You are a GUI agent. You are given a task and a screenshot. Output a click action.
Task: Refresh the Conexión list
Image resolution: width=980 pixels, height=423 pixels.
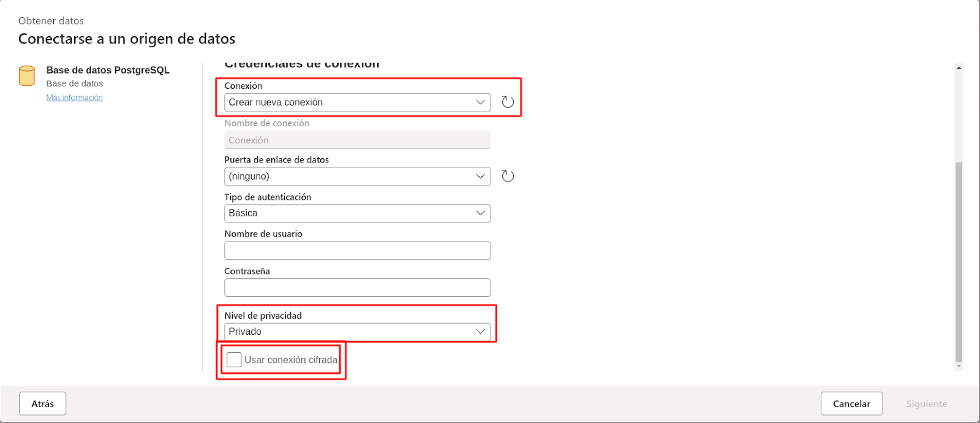(x=508, y=102)
